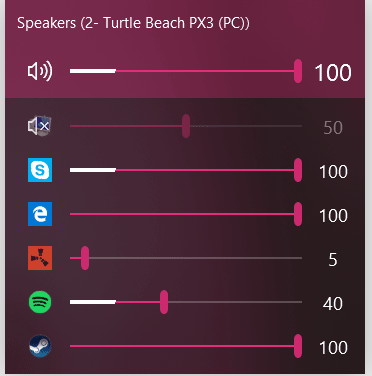Click the grey portion of the Spotify slider track
The height and width of the screenshot is (376, 372).
[x=235, y=302]
